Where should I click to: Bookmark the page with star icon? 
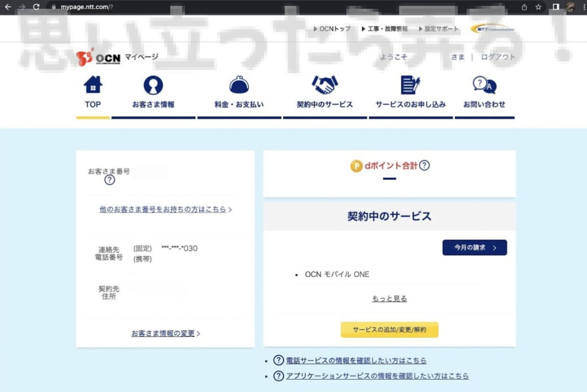point(538,7)
